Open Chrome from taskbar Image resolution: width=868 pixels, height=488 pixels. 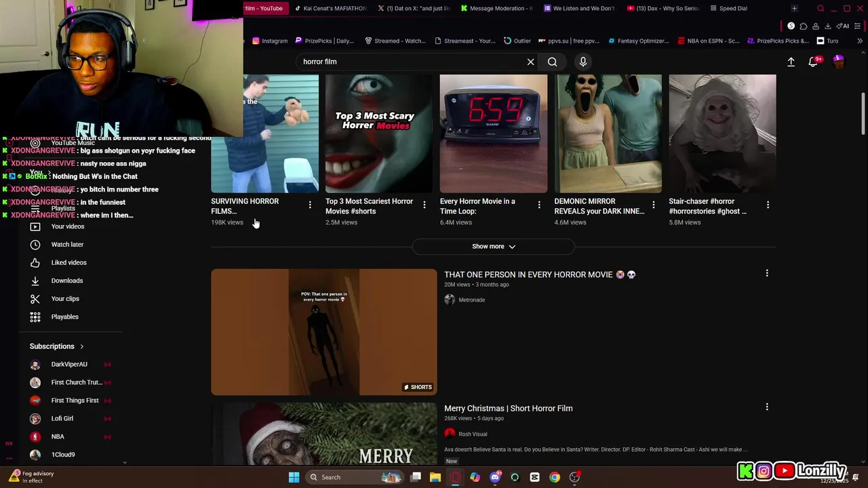coord(555,477)
